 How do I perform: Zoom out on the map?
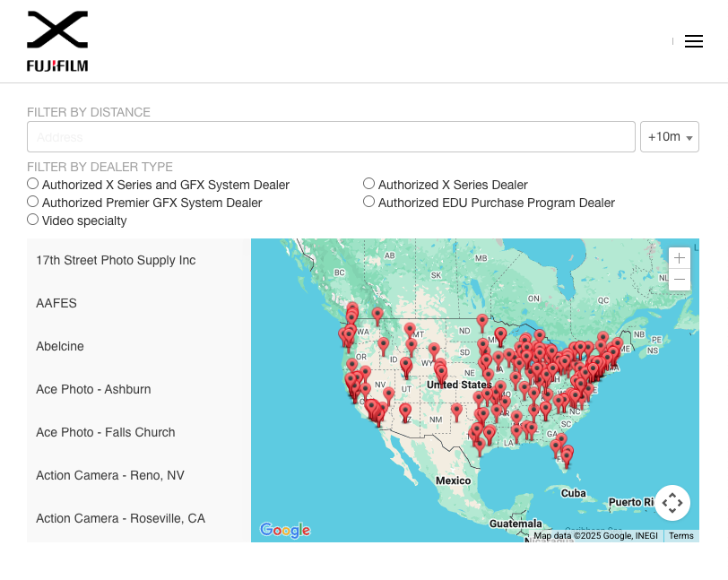tap(679, 279)
